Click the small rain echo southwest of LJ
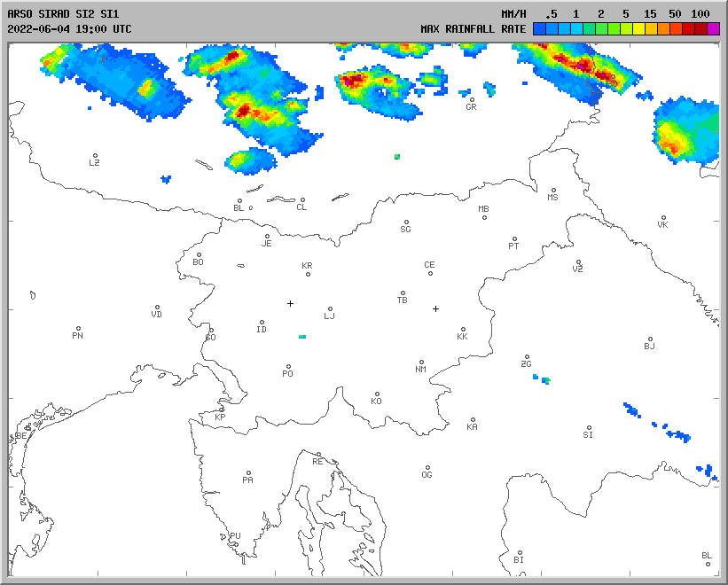The height and width of the screenshot is (585, 728). coord(302,337)
